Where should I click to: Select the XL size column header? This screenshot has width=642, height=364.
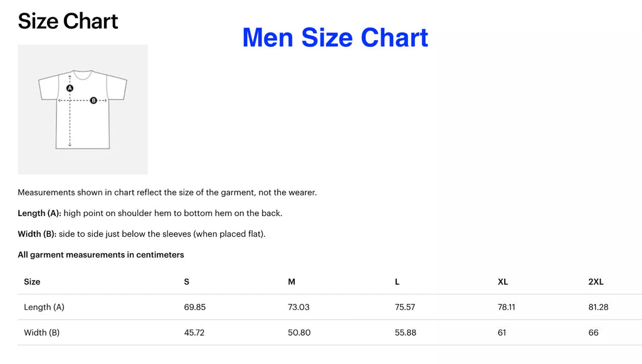(x=503, y=282)
